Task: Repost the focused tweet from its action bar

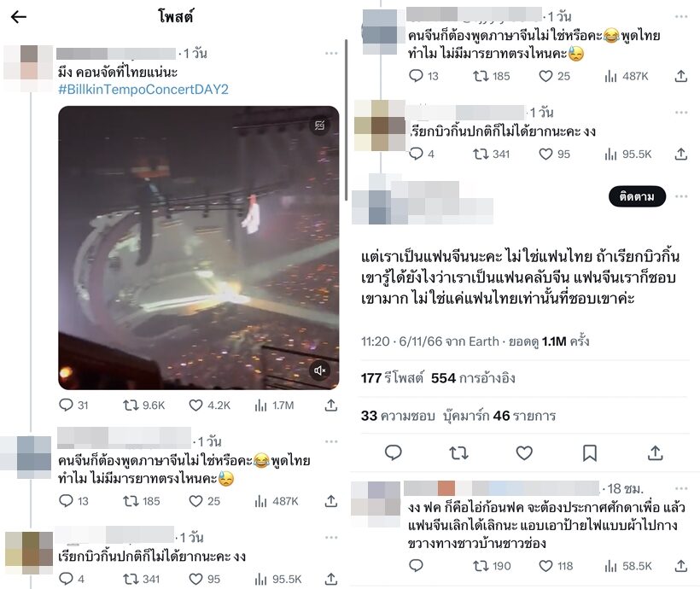Action: pyautogui.click(x=458, y=452)
